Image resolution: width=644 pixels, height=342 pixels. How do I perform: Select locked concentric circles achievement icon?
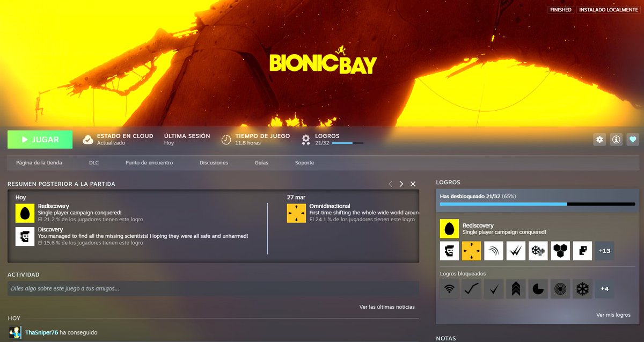tap(560, 289)
